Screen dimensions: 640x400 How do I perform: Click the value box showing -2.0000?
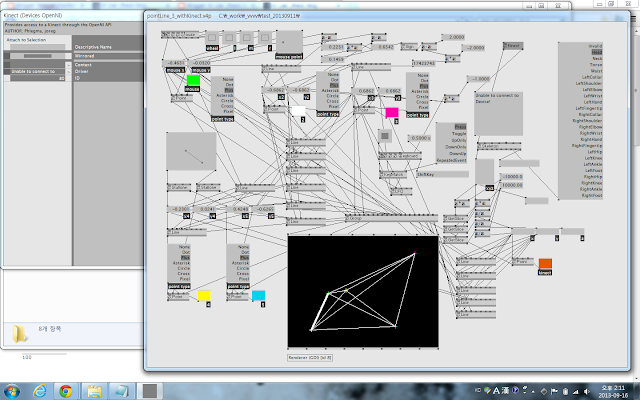click(473, 48)
